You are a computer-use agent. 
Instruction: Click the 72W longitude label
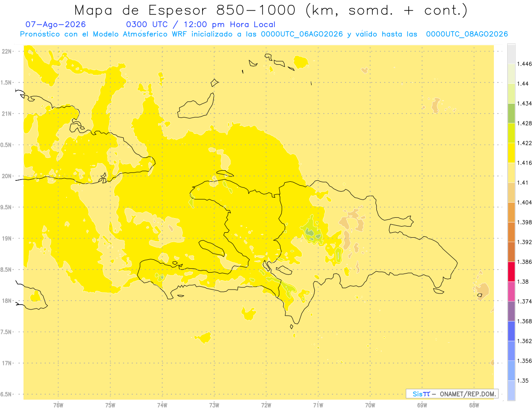tap(266, 406)
